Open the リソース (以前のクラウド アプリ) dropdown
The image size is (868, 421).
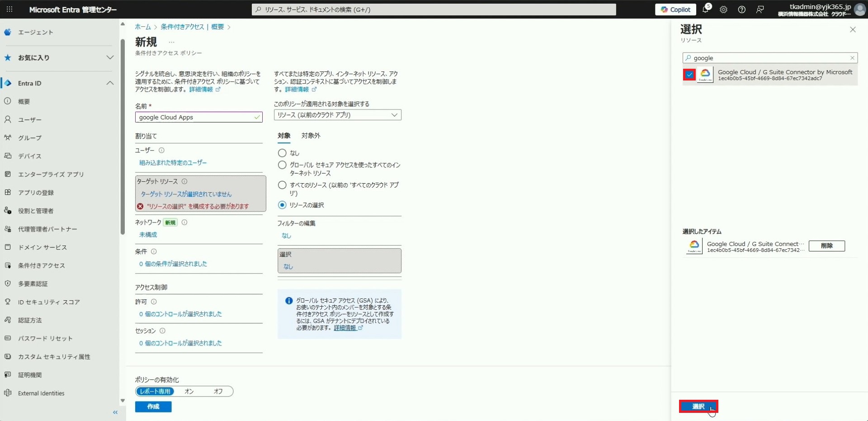(x=337, y=115)
